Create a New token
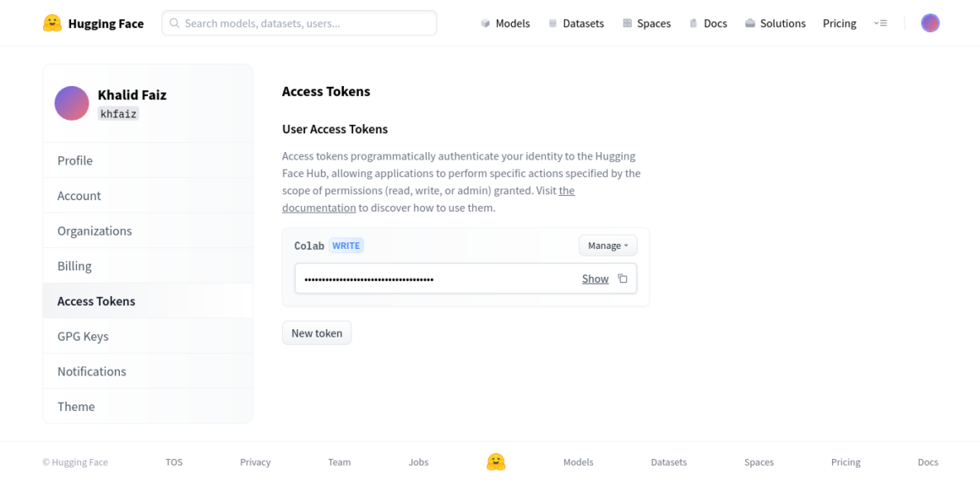This screenshot has height=487, width=980. pos(317,333)
